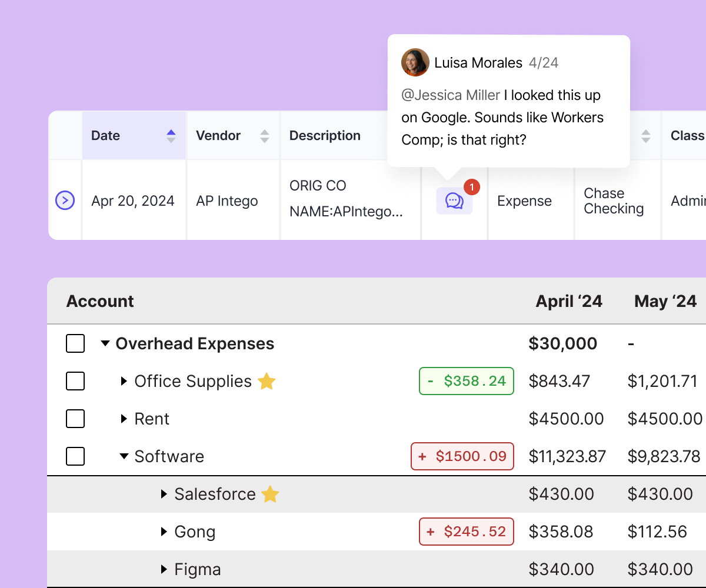The width and height of the screenshot is (706, 588).
Task: Click the star icon next to Office Supplies
Action: point(267,382)
